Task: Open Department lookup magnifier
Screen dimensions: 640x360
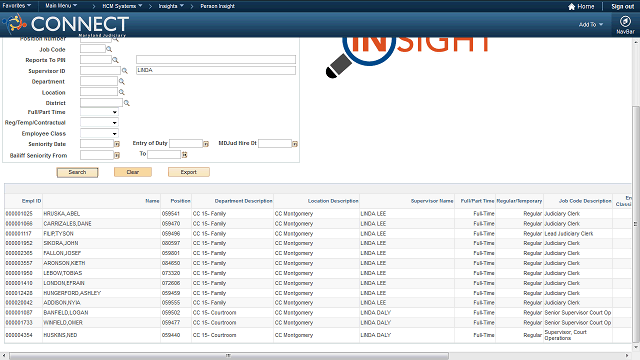Action: click(x=121, y=82)
